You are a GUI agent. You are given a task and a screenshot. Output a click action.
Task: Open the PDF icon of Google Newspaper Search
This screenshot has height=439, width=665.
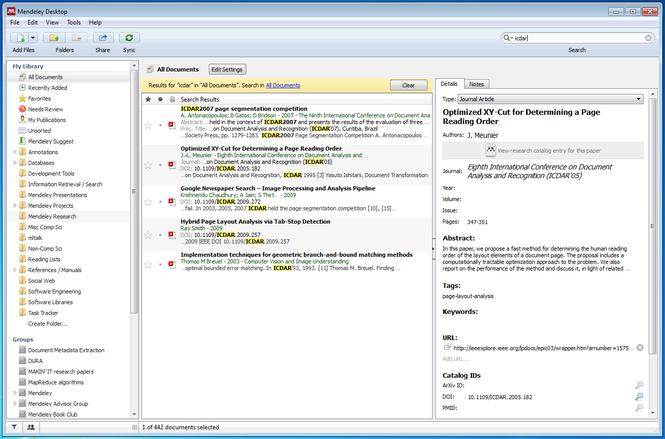coord(172,201)
